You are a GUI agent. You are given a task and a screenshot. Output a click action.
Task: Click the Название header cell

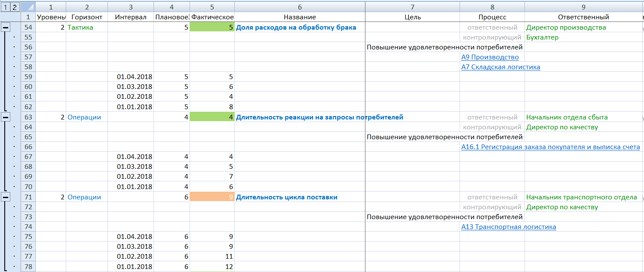(300, 17)
